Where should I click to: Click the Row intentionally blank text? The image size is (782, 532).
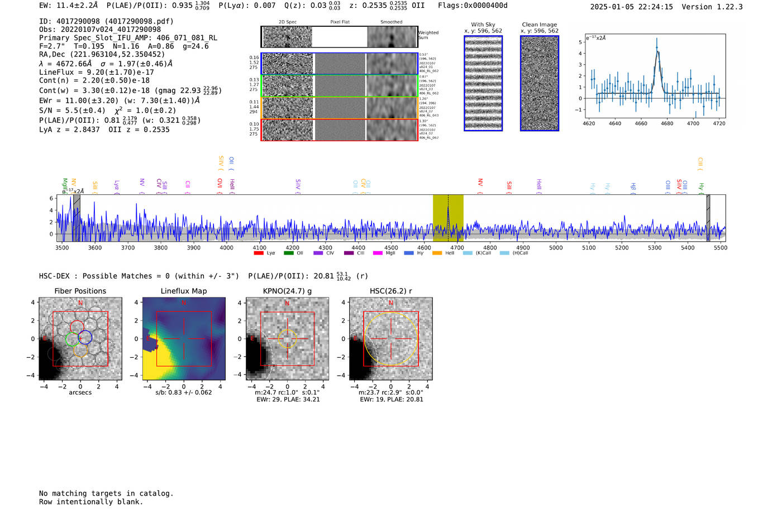pyautogui.click(x=91, y=502)
